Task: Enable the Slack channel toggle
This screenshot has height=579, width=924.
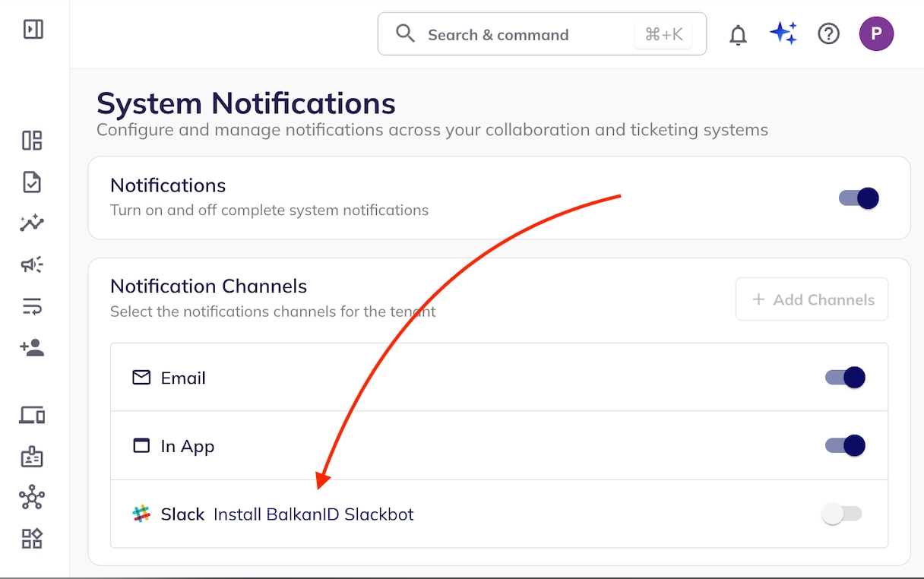Action: [x=842, y=514]
